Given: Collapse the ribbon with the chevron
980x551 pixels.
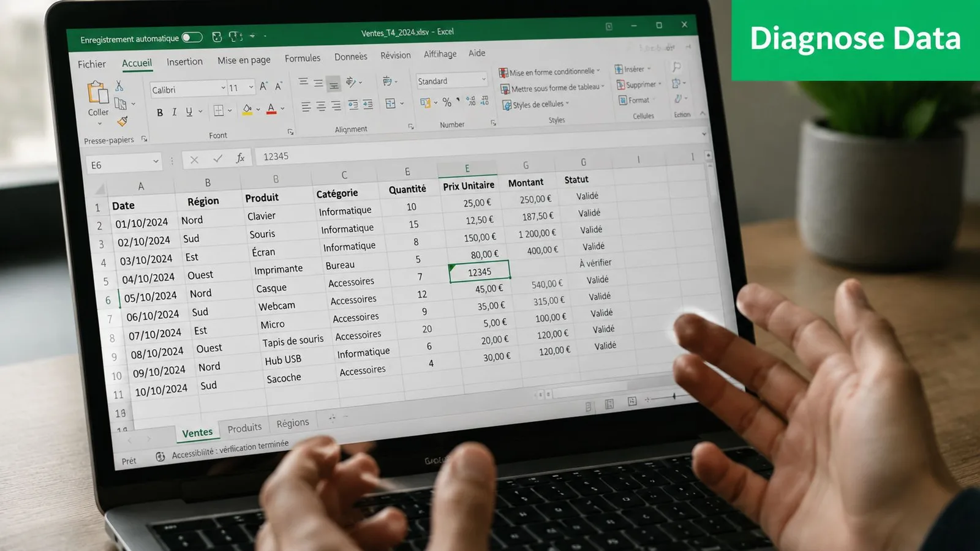Looking at the screenshot, I should tap(703, 113).
